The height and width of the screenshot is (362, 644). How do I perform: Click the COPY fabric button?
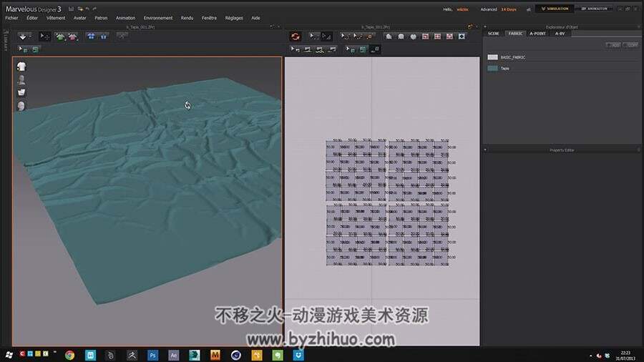pos(631,45)
